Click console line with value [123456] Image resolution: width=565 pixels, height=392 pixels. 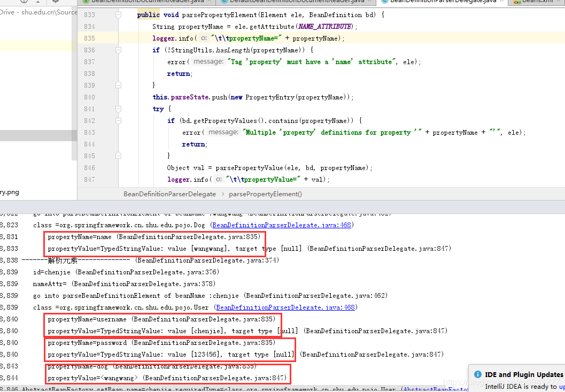click(x=245, y=355)
